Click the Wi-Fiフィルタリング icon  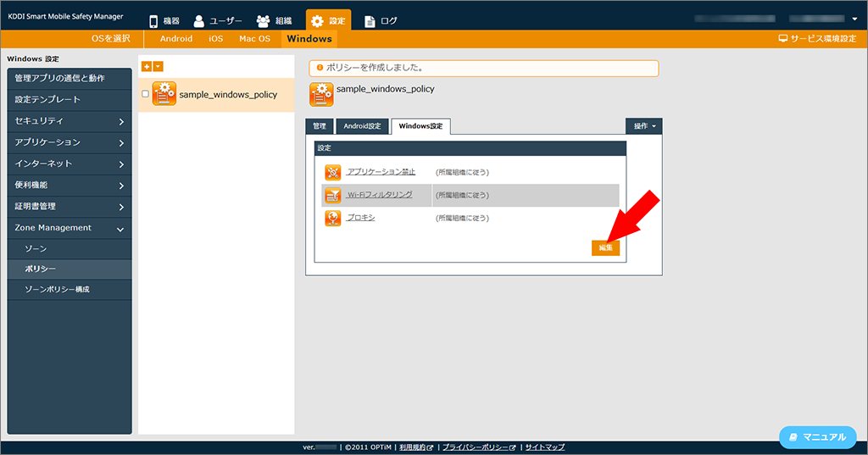[x=332, y=195]
